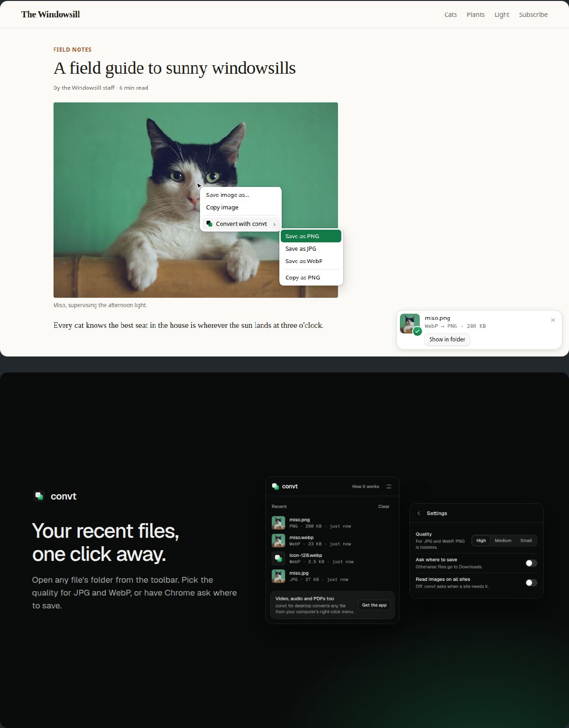The image size is (569, 728).
Task: Enable Read images on all sites switch
Action: click(531, 583)
